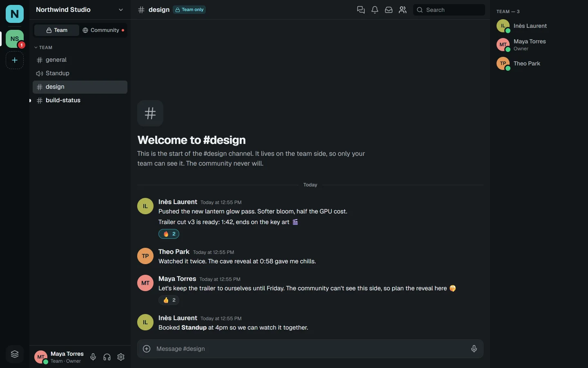This screenshot has width=588, height=368.
Task: Click Theo Park's message author name
Action: [174, 252]
